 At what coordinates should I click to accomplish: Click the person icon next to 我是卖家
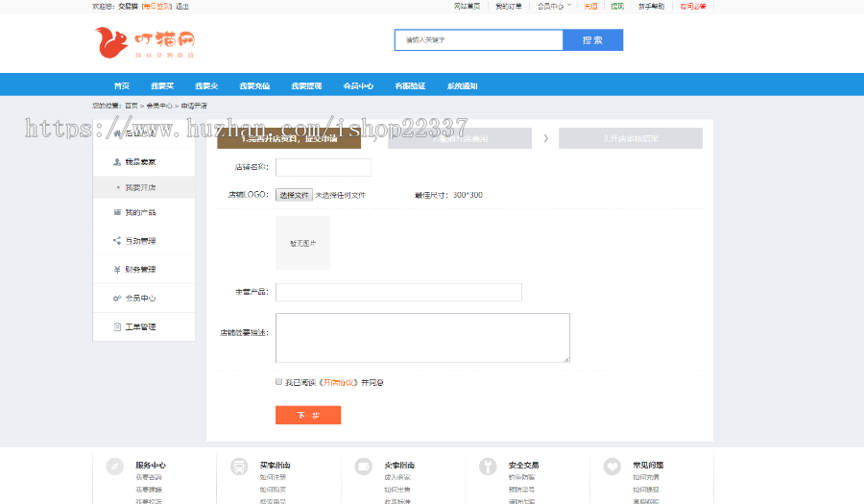(117, 162)
